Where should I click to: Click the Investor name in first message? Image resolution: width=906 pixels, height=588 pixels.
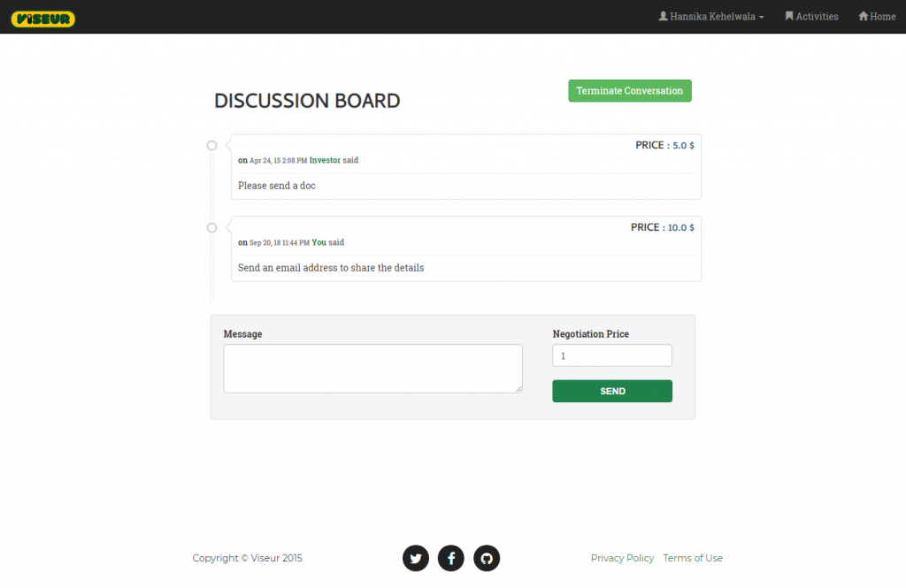click(325, 160)
